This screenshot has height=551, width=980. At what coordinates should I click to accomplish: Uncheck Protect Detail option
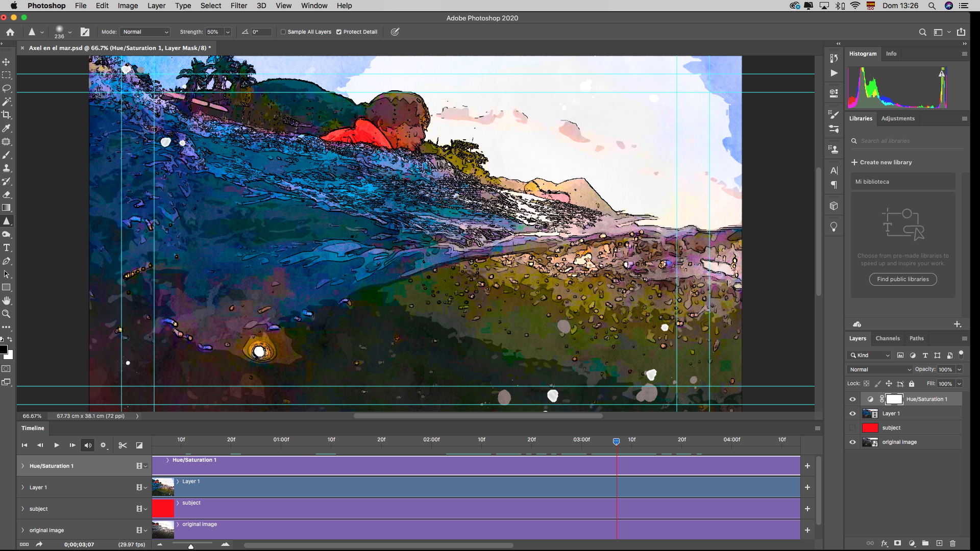[339, 32]
